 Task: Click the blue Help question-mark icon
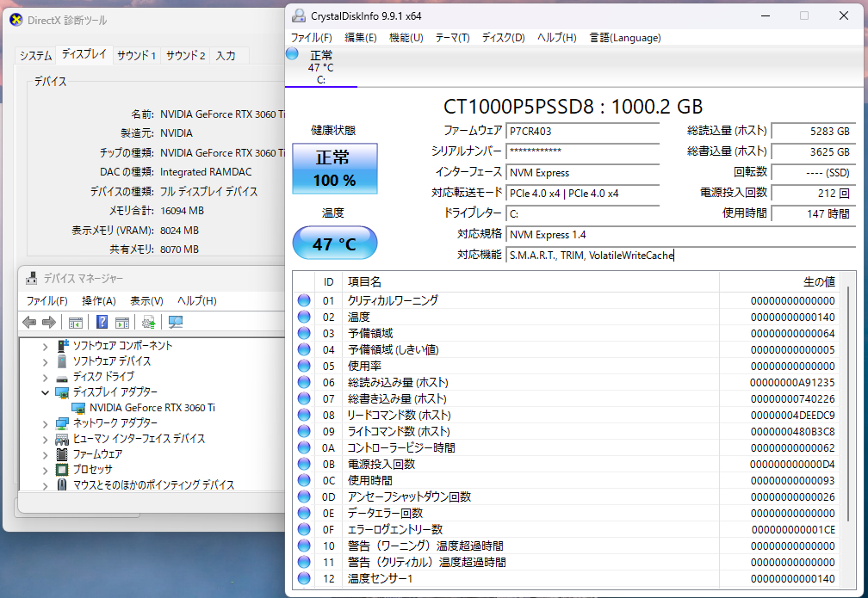pos(102,322)
